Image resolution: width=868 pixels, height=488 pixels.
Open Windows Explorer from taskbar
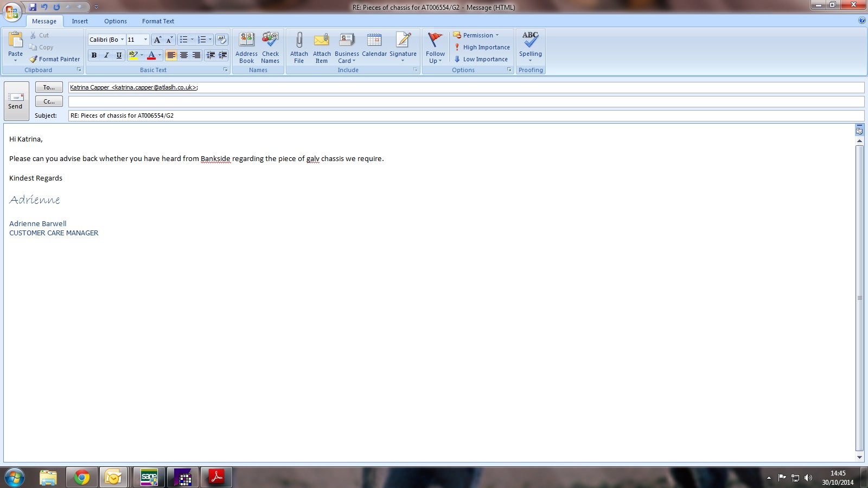[48, 478]
